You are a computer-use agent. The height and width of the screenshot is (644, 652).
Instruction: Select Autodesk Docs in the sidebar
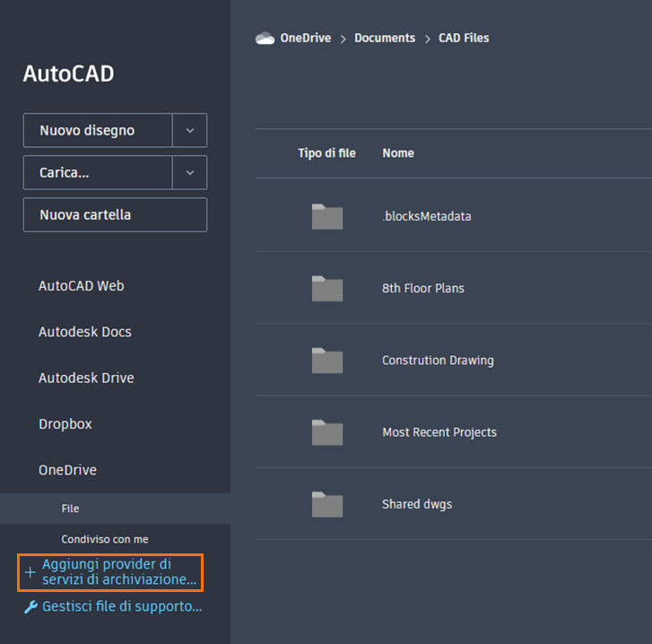coord(85,332)
